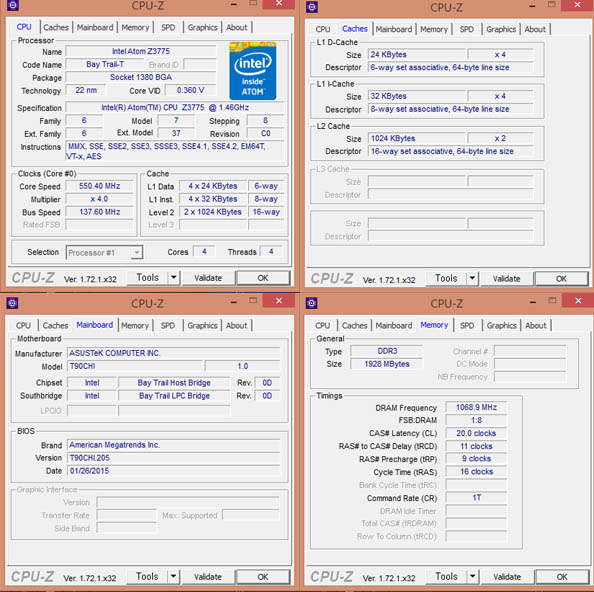Open Graphics tab in Mainboard window
This screenshot has height=592, width=594.
[202, 325]
